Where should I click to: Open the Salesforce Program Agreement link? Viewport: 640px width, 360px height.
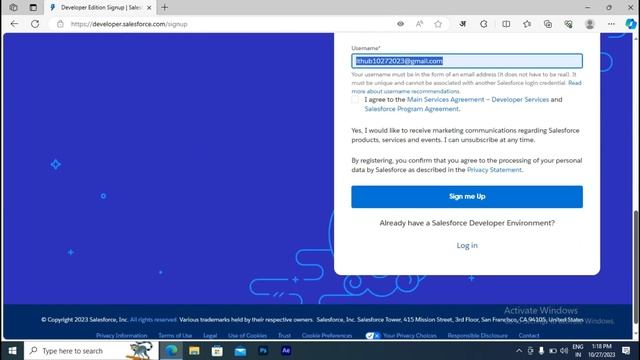coord(411,109)
